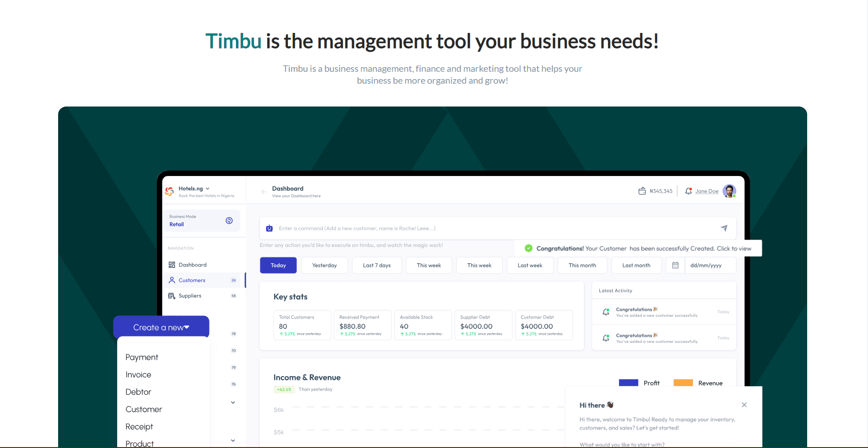The width and height of the screenshot is (868, 448).
Task: Toggle the Business Mode Retail switch icon
Action: (229, 221)
